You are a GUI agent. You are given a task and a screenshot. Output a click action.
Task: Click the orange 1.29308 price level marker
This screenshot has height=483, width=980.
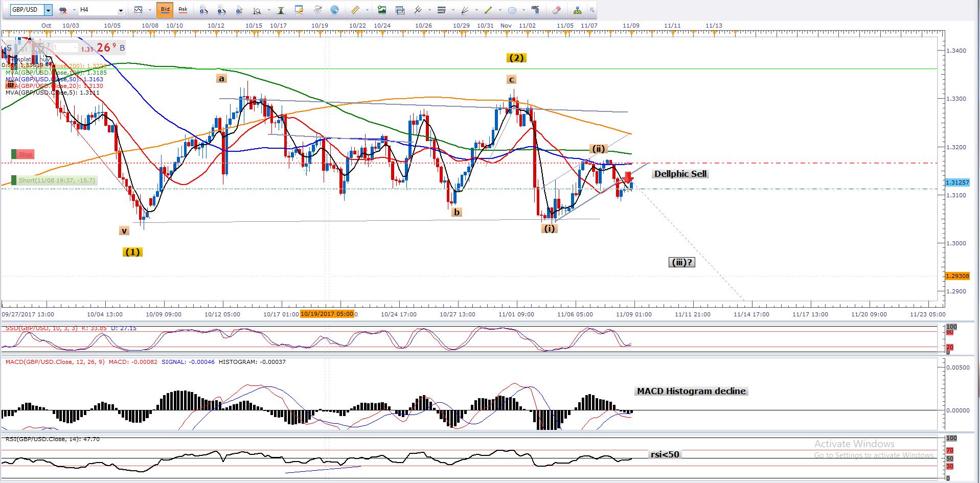pos(957,276)
